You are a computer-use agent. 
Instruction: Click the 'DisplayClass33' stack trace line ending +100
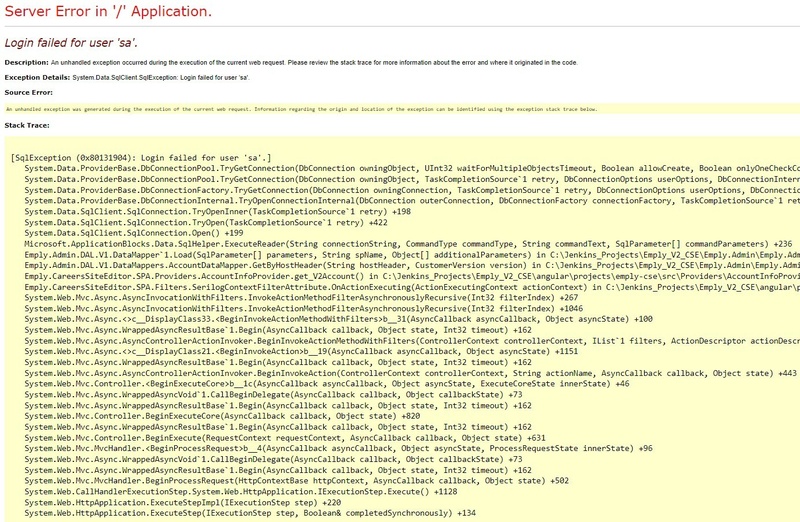coord(338,319)
